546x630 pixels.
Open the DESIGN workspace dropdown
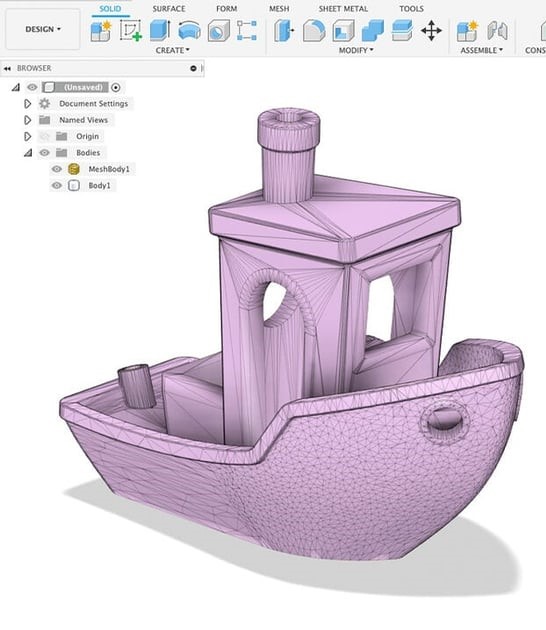click(43, 29)
